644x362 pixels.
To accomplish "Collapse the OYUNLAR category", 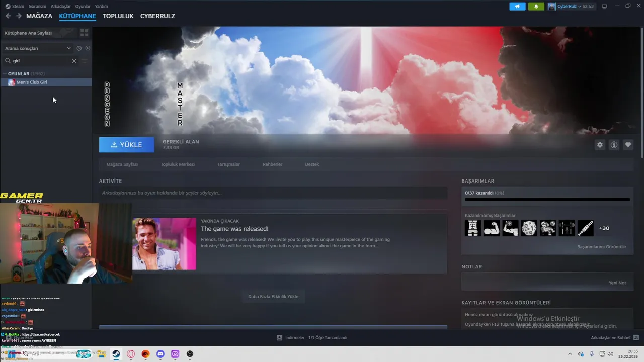I will [x=5, y=74].
